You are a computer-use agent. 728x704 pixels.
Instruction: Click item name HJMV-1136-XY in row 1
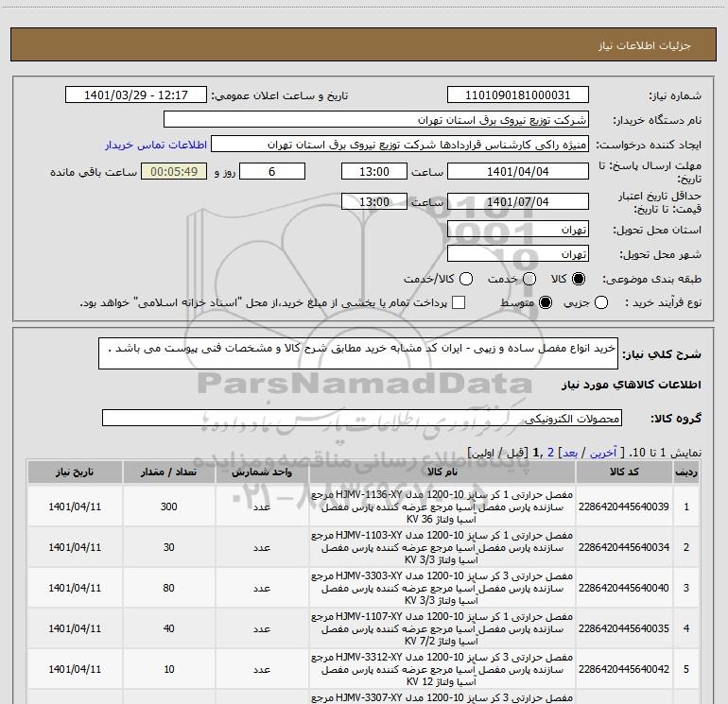(442, 507)
